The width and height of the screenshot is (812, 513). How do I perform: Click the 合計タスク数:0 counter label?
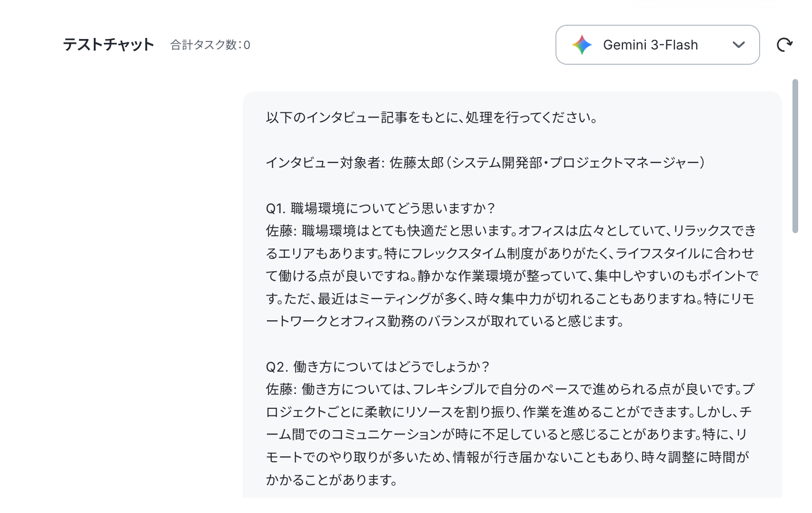click(x=210, y=45)
